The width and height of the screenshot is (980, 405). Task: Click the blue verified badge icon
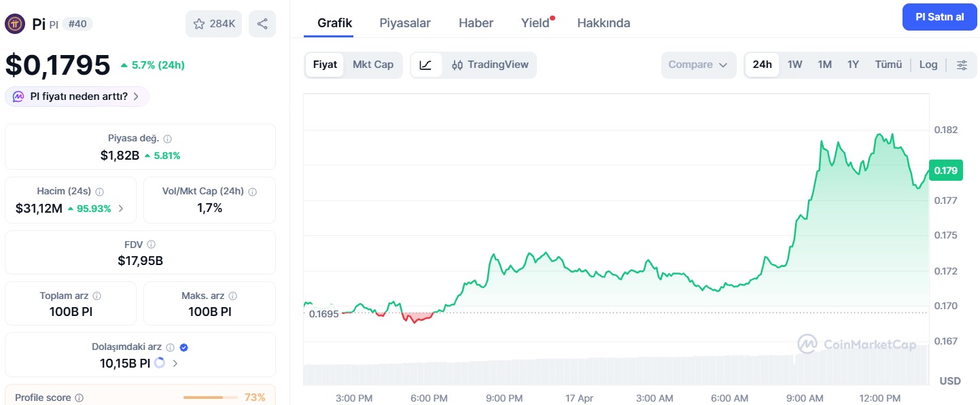tap(184, 347)
